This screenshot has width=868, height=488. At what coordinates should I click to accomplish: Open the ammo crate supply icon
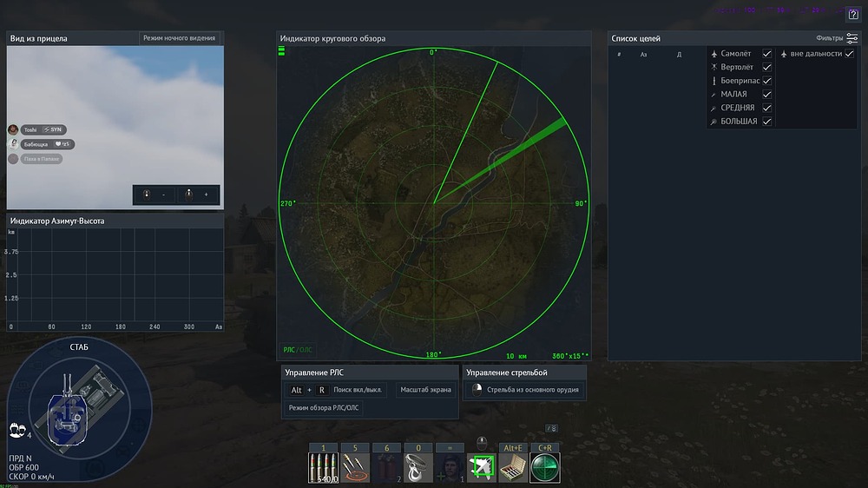513,467
